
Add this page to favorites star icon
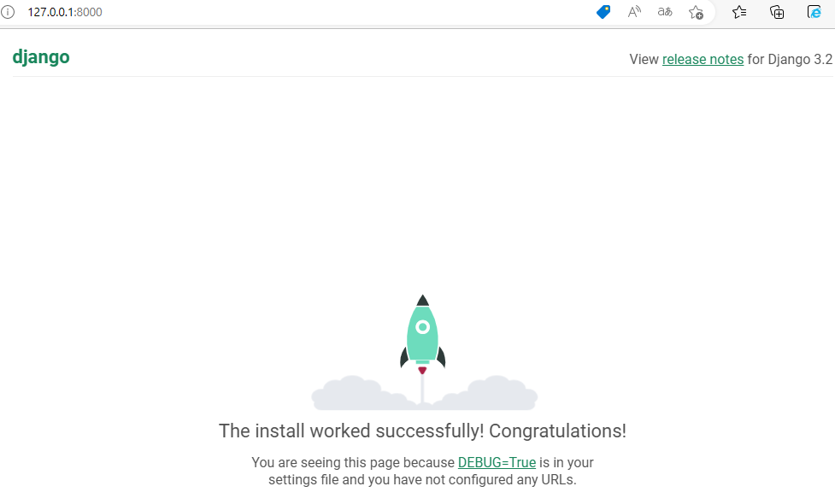[x=696, y=12]
